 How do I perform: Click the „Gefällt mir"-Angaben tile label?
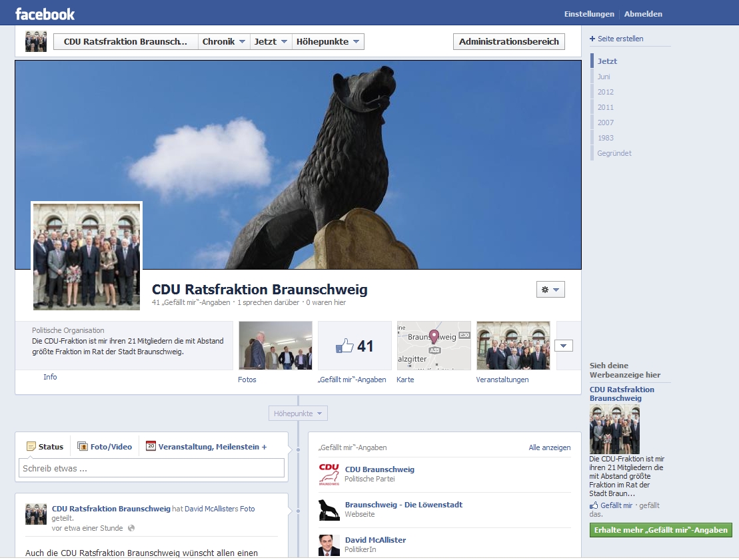[x=352, y=380]
